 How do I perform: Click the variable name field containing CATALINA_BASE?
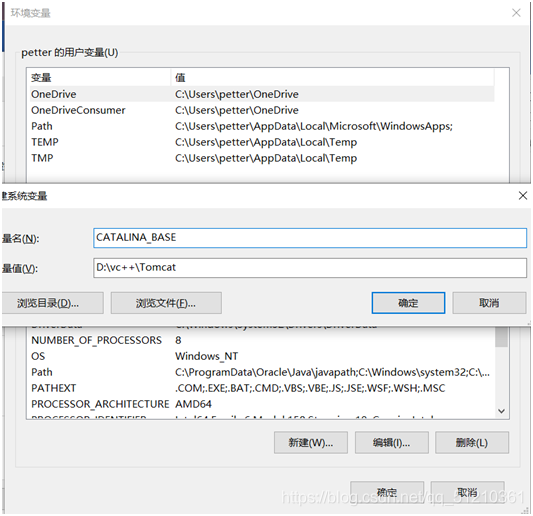(x=310, y=238)
